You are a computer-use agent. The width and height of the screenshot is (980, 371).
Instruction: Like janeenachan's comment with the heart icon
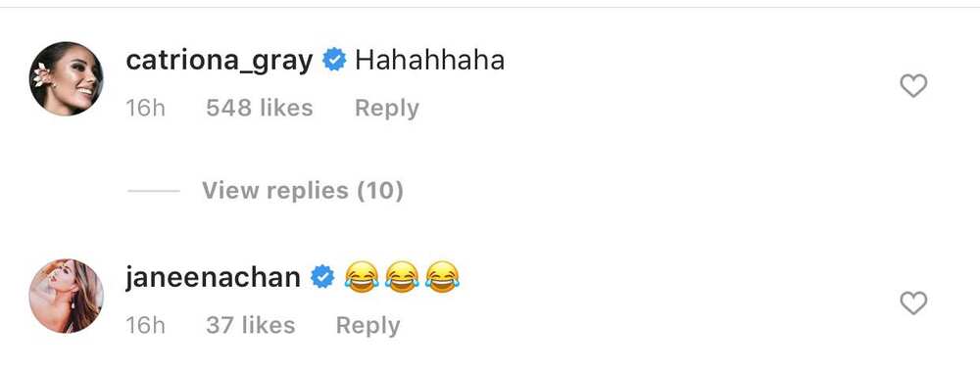(x=913, y=303)
